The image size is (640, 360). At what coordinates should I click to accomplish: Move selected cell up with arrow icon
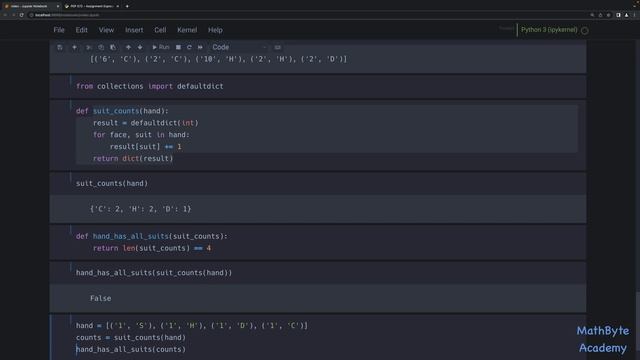click(x=128, y=47)
